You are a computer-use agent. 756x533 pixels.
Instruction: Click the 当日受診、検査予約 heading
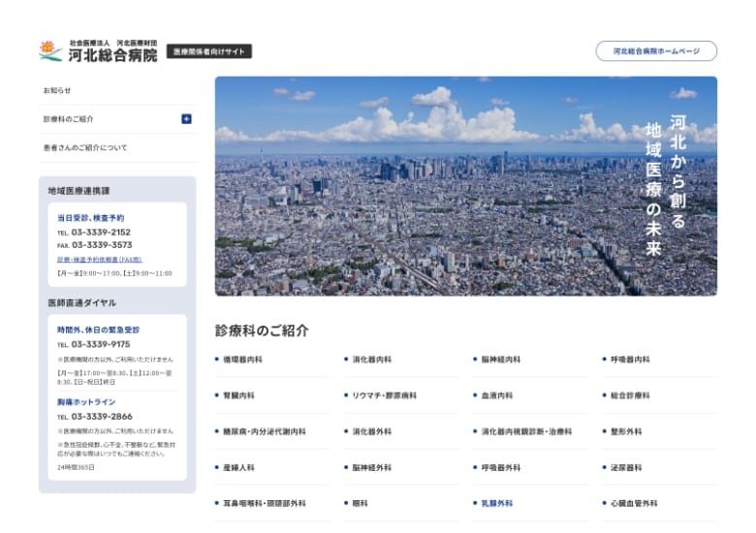tap(91, 218)
